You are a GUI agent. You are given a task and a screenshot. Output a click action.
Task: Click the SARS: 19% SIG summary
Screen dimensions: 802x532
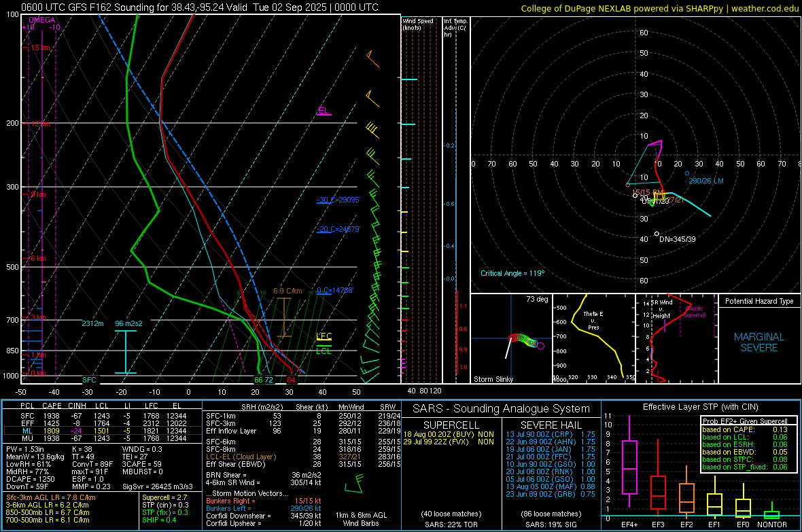[551, 525]
